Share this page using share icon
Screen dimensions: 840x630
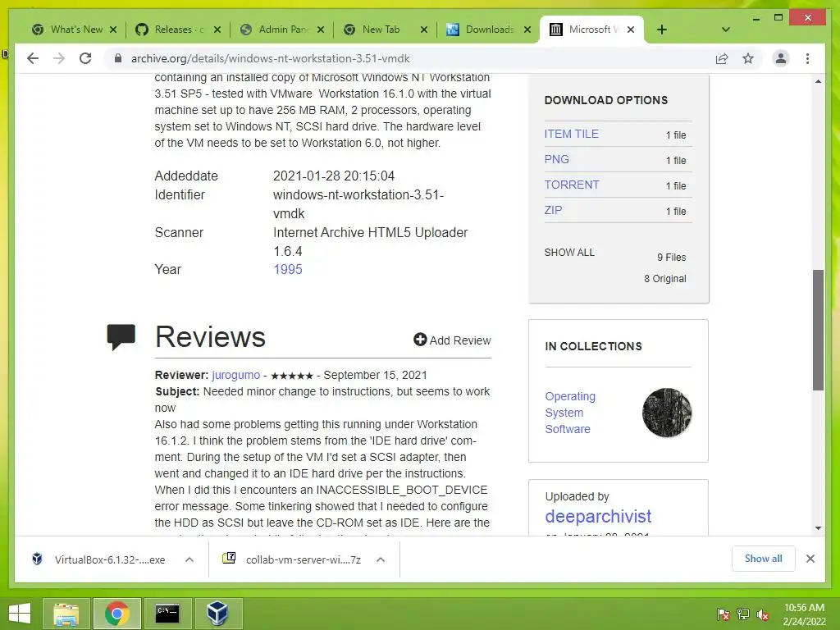(722, 58)
